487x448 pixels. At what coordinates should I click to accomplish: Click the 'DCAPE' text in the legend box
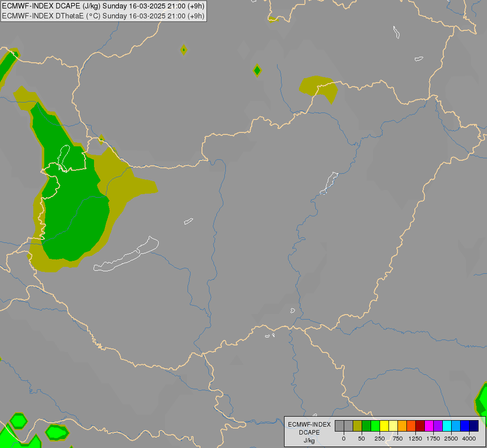309,433
